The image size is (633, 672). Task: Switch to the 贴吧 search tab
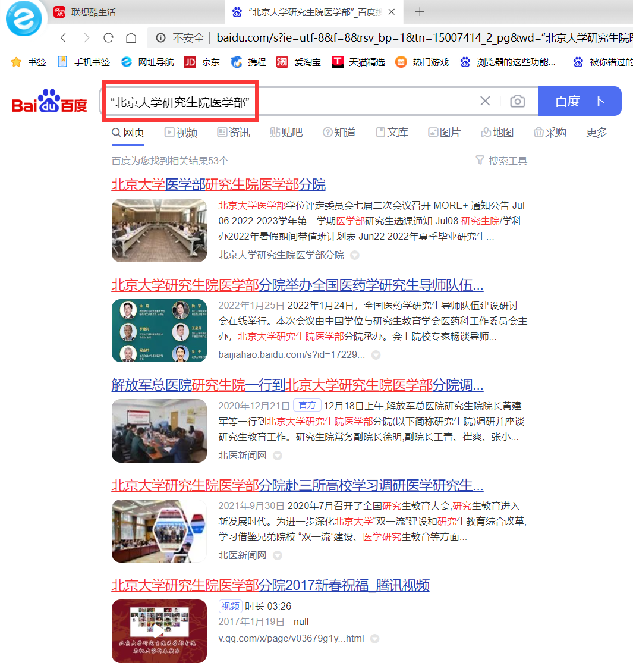point(286,133)
